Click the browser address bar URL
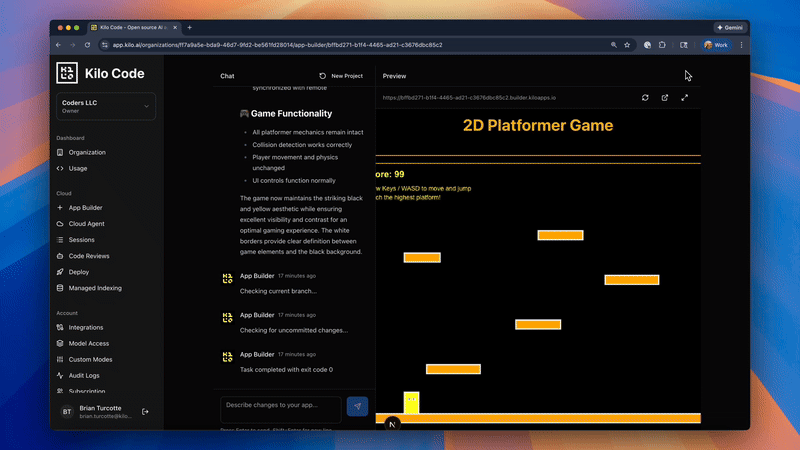This screenshot has height=450, width=800. (x=277, y=45)
